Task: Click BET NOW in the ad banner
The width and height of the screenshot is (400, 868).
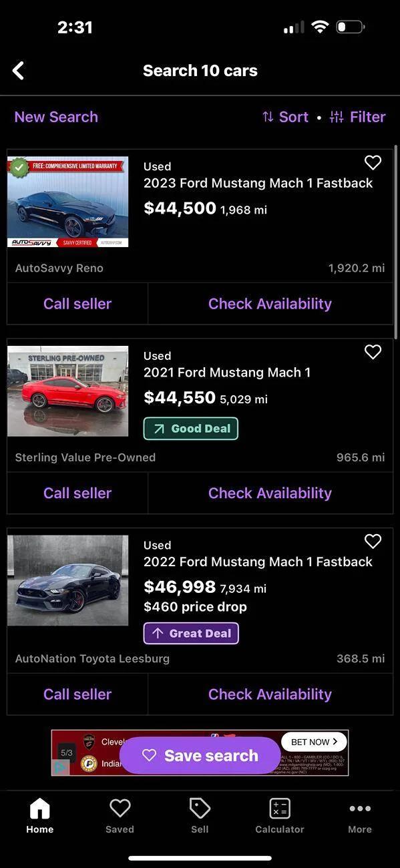Action: coord(314,742)
